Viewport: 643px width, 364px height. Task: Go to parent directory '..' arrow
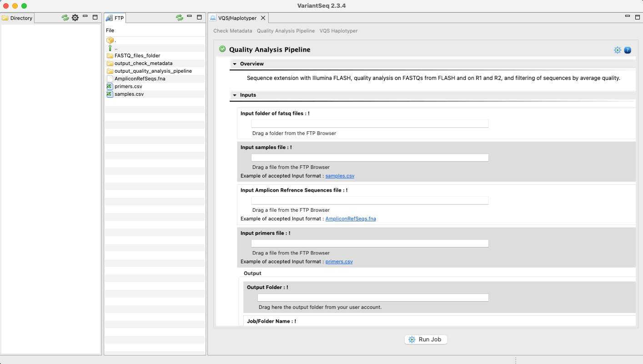(x=110, y=48)
